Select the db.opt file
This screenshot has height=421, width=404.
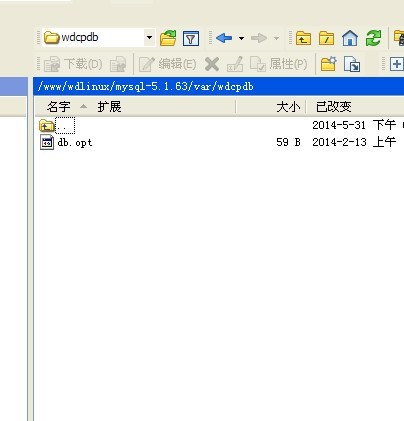pyautogui.click(x=75, y=143)
